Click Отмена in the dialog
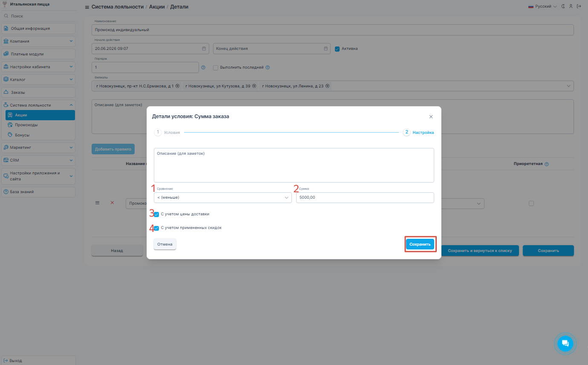Screen dimensions: 588x365 (x=165, y=244)
